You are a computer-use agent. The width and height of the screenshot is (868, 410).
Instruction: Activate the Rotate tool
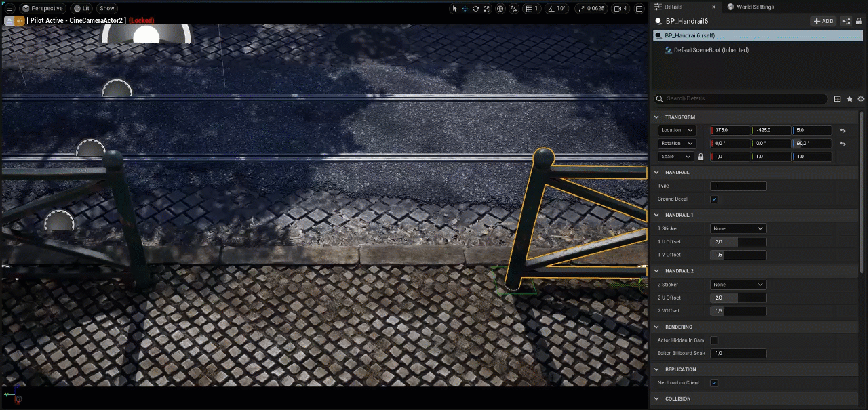(476, 9)
